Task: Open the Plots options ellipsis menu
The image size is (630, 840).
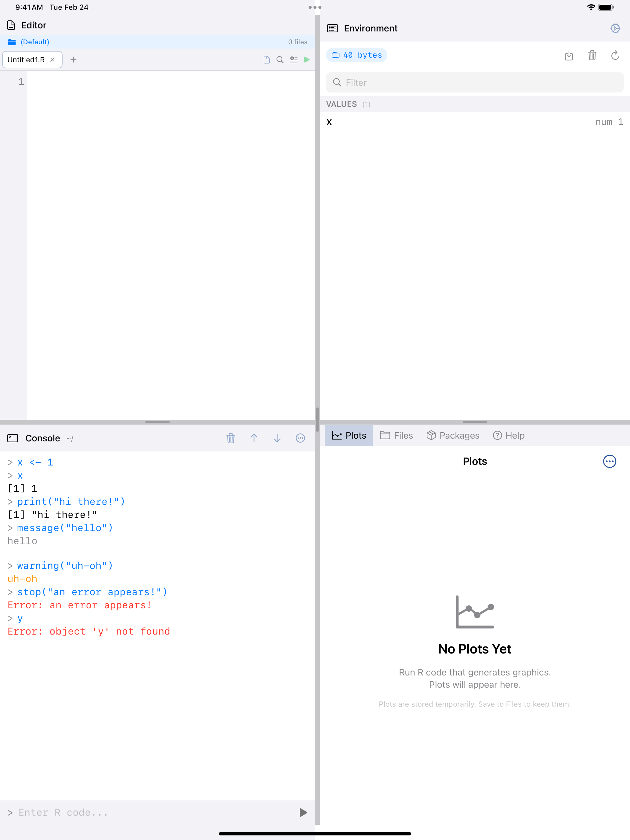Action: point(610,462)
